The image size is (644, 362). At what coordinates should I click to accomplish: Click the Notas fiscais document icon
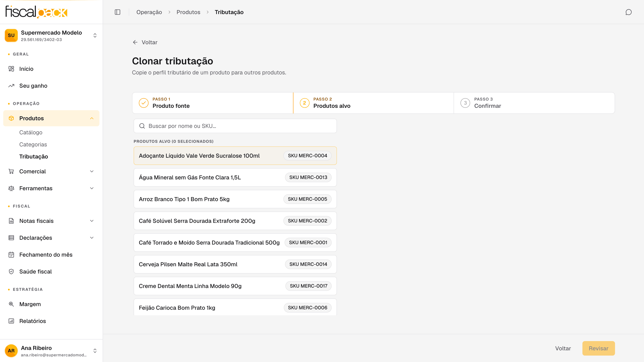pos(11,221)
